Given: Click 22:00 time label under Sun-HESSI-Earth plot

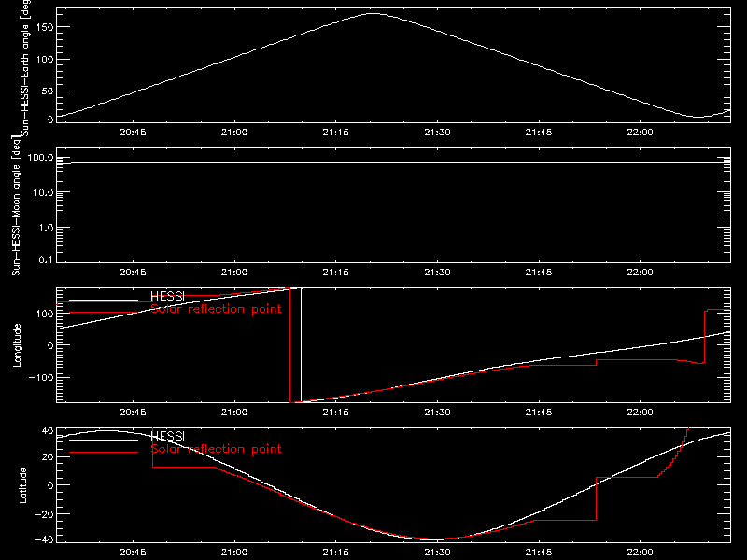Looking at the screenshot, I should (641, 133).
